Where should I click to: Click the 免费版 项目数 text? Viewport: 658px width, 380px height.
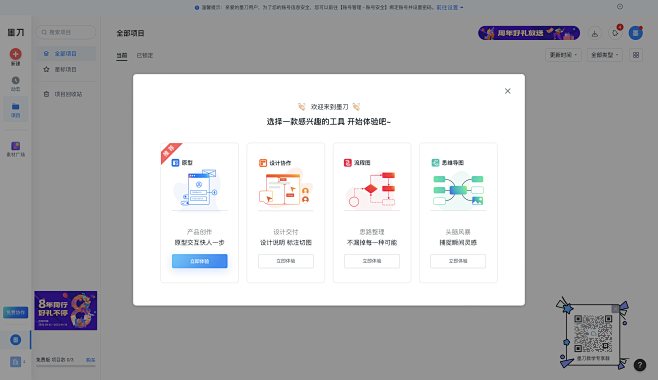click(55, 360)
